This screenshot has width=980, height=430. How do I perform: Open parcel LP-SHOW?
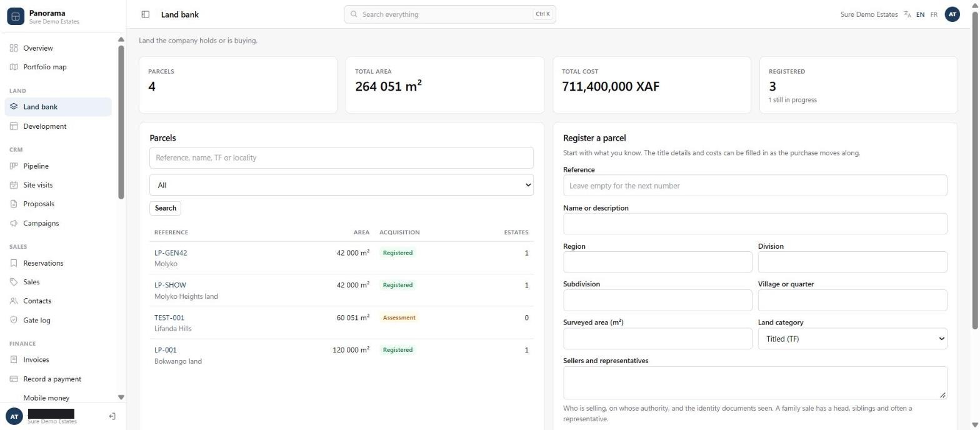coord(170,285)
